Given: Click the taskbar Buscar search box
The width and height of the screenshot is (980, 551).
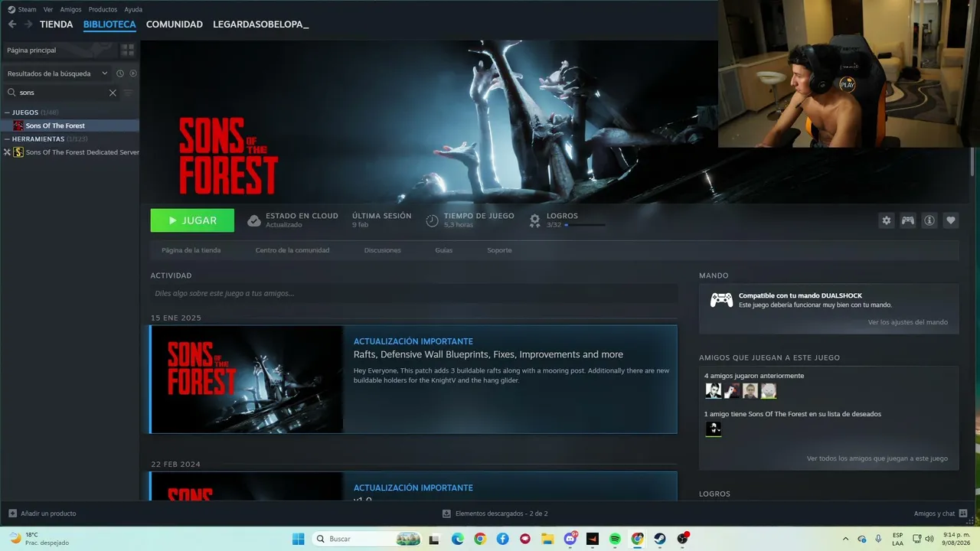Looking at the screenshot, I should [x=367, y=539].
